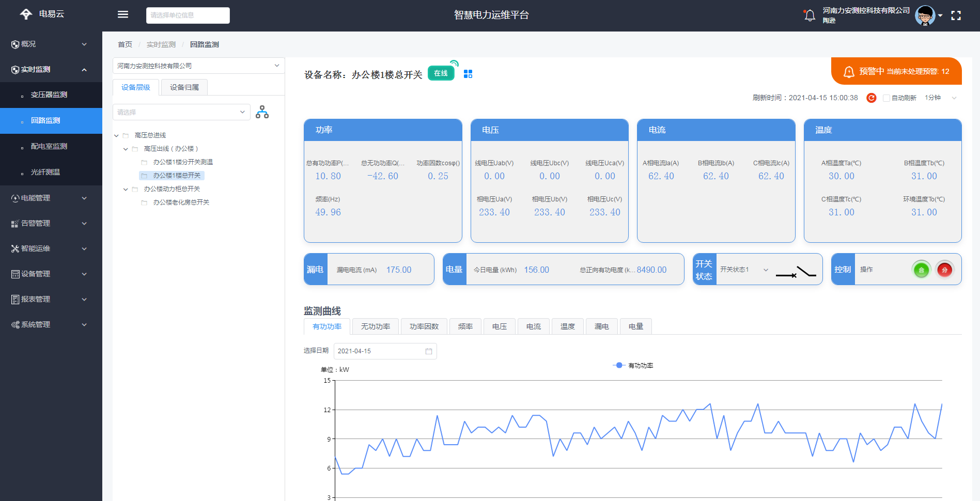Screen dimensions: 980x501
Task: Select the 电压 curve tab
Action: tap(499, 326)
